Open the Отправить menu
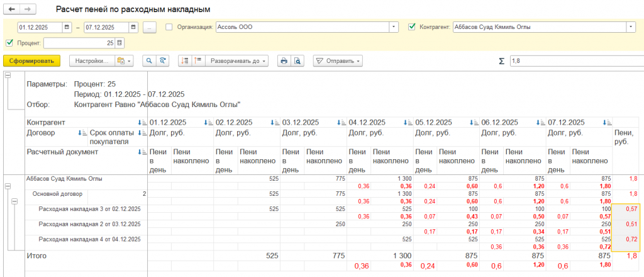 click(338, 61)
